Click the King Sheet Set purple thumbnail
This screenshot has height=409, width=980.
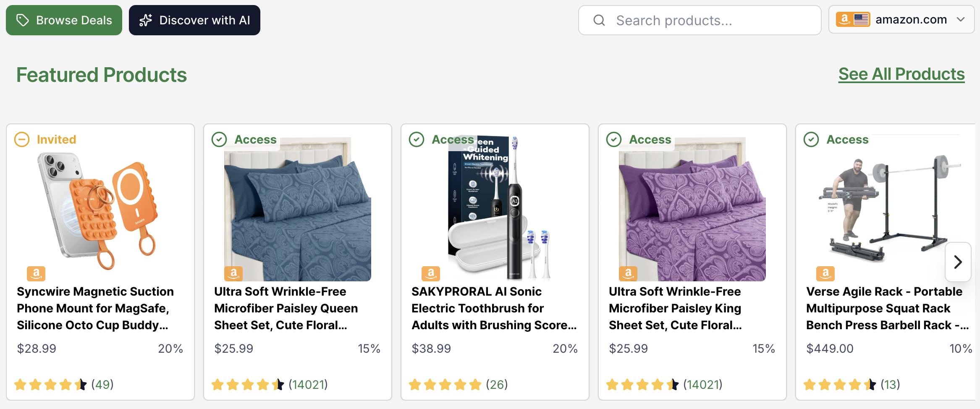pyautogui.click(x=692, y=210)
